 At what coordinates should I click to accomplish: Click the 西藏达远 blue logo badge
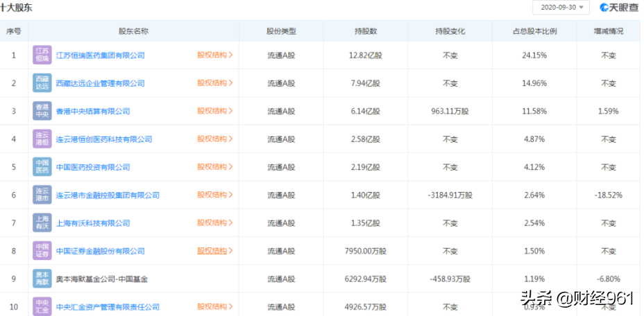point(42,83)
